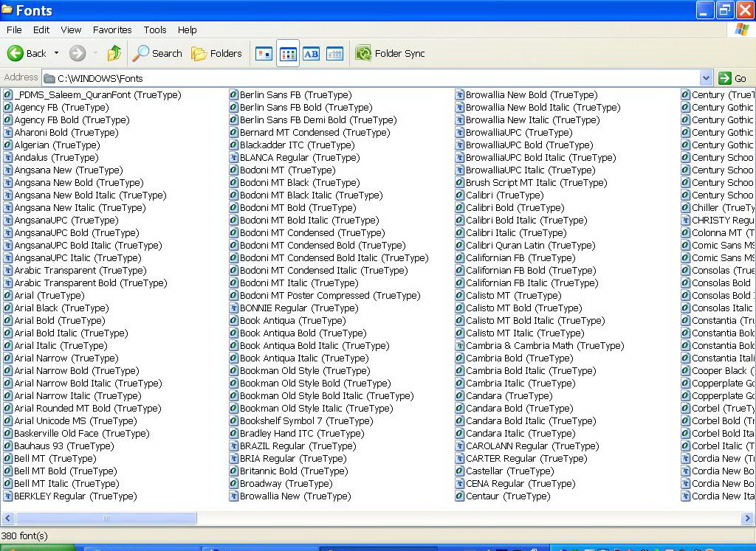Open the Tools menu
Screen dimensions: 756x551
[155, 30]
